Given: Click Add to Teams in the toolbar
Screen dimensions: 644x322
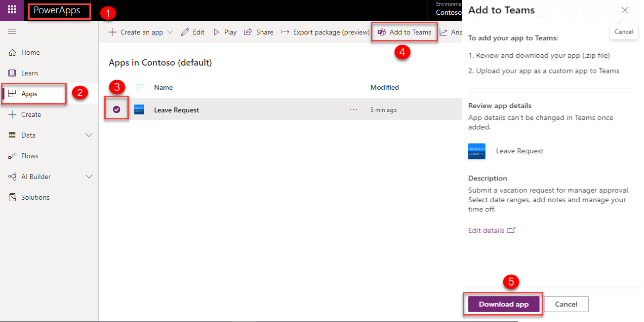Looking at the screenshot, I should click(404, 32).
